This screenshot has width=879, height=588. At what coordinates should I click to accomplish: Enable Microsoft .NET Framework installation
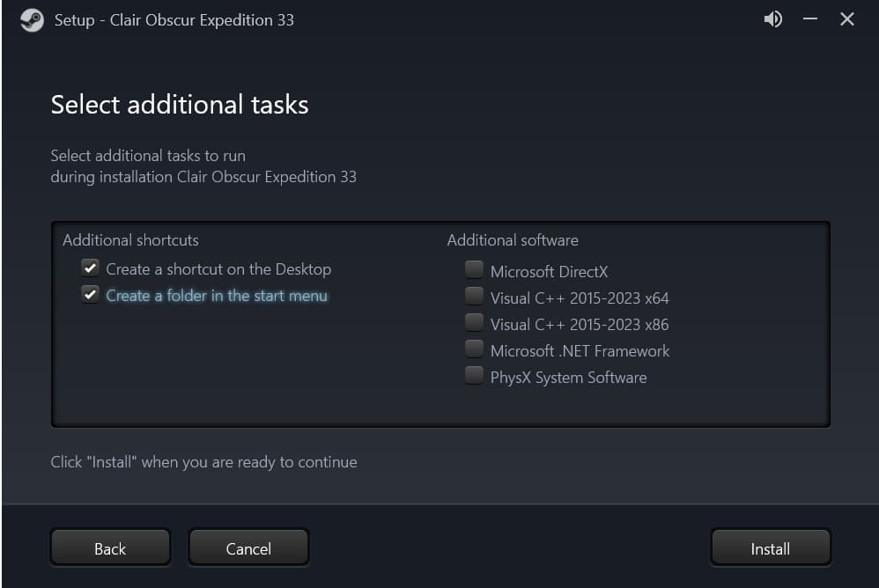click(475, 349)
